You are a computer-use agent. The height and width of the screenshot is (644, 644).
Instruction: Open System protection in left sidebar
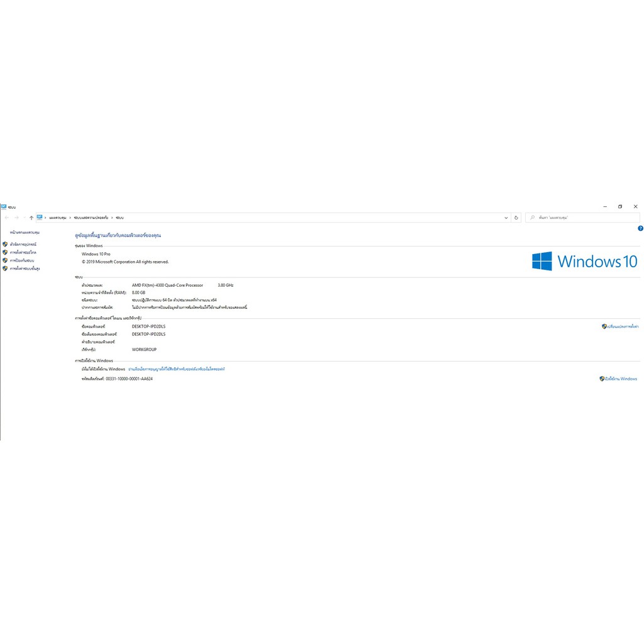(x=22, y=260)
